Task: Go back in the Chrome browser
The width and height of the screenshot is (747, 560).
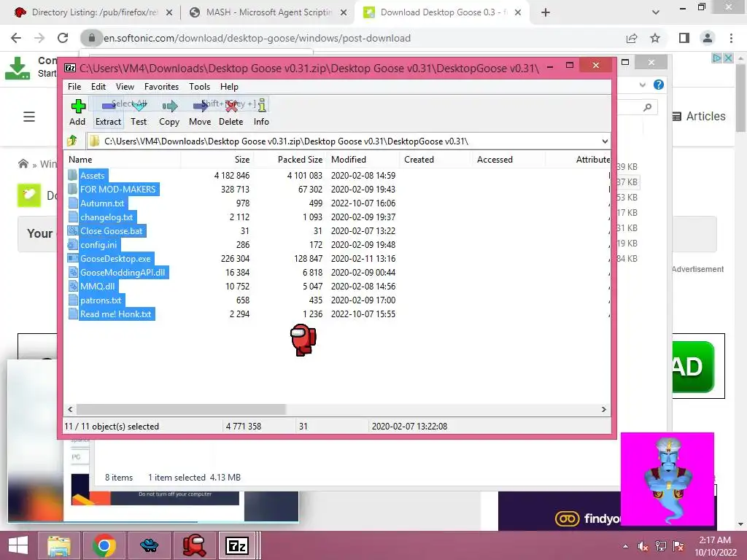Action: coord(16,38)
